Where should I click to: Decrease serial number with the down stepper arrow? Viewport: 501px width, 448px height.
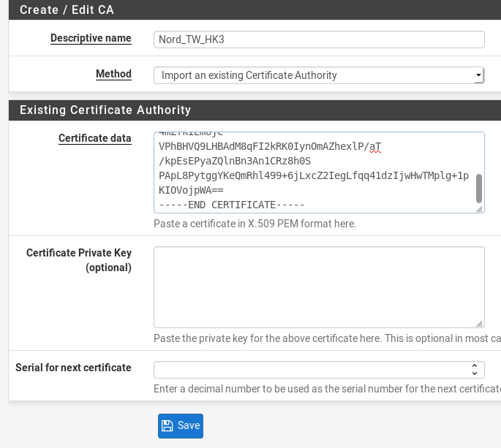tap(475, 373)
